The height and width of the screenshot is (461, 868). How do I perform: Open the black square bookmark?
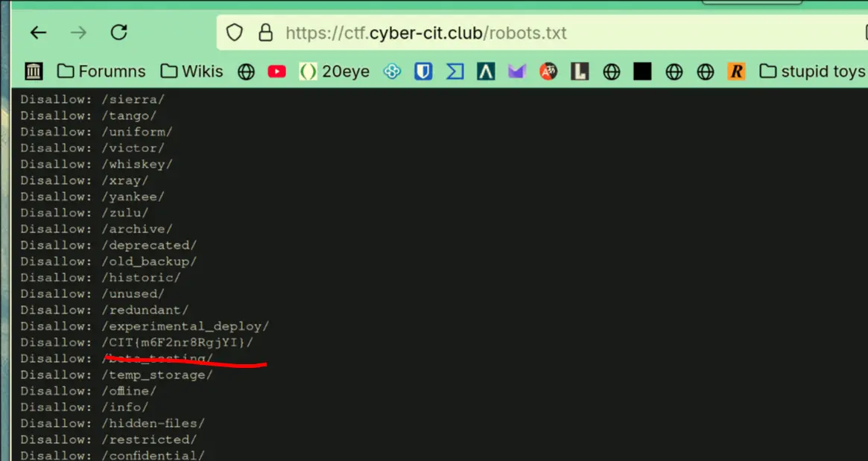coord(642,71)
